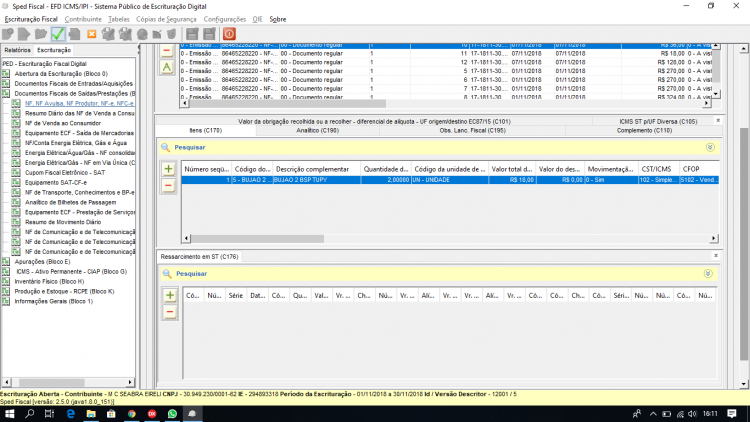Switch to the Relatórios tab

click(18, 50)
